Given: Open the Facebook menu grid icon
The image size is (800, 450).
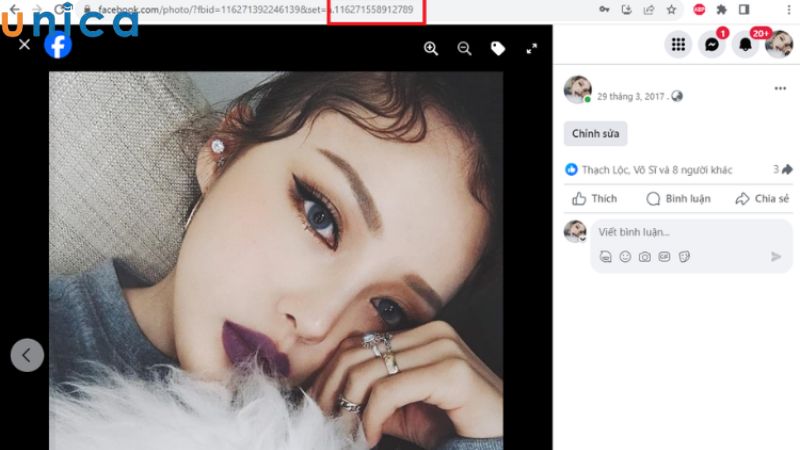Looking at the screenshot, I should click(678, 44).
